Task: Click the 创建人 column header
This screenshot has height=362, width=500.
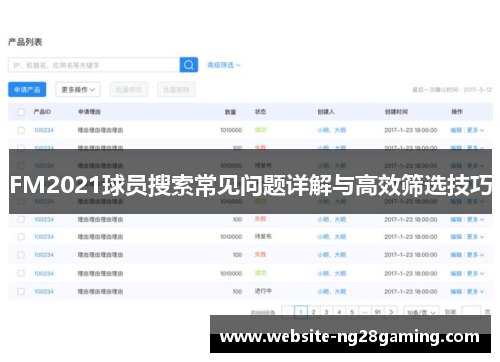Action: [326, 112]
